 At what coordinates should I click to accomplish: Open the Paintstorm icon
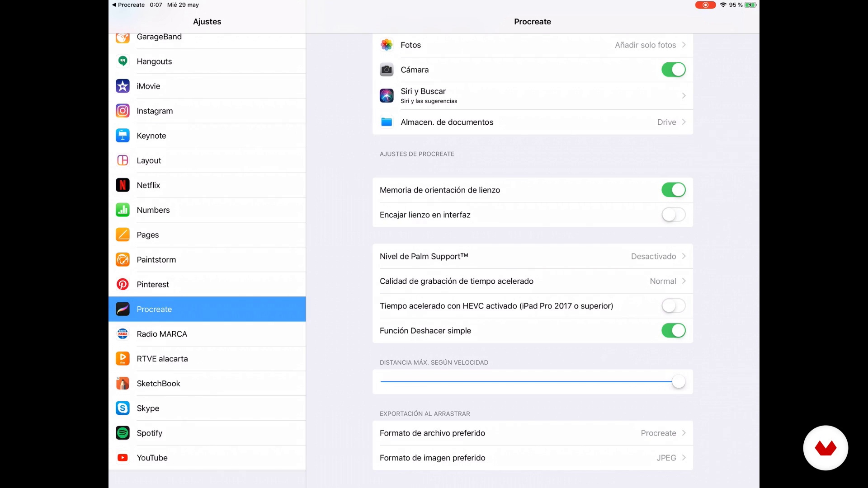click(x=123, y=260)
